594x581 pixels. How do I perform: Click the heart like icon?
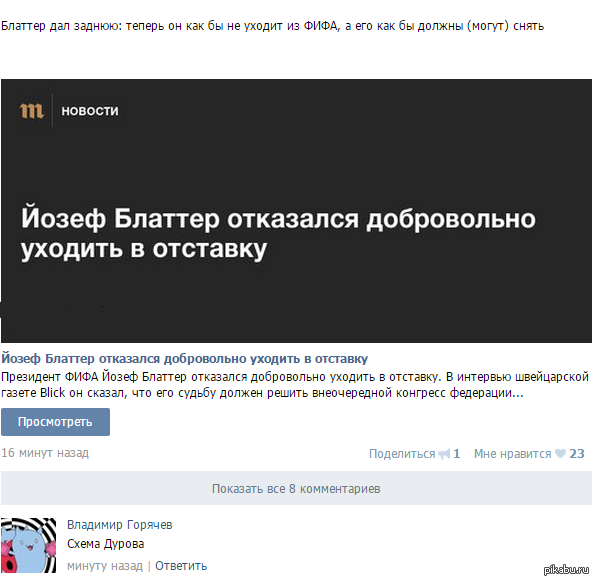[x=560, y=453]
